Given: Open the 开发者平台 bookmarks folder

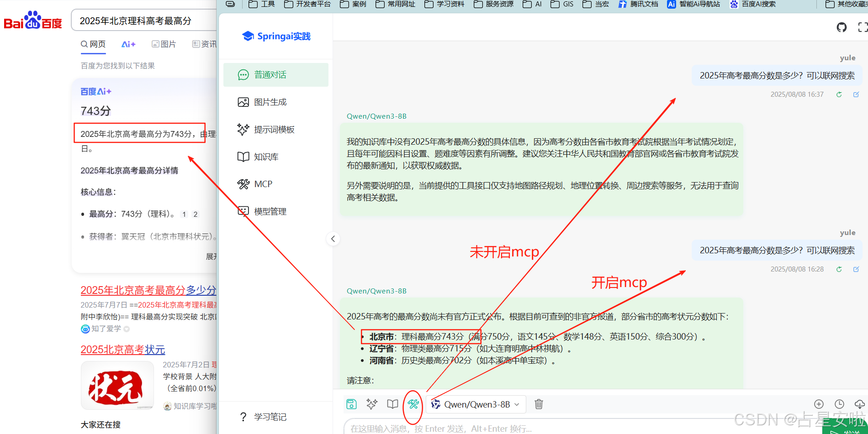Looking at the screenshot, I should click(307, 4).
